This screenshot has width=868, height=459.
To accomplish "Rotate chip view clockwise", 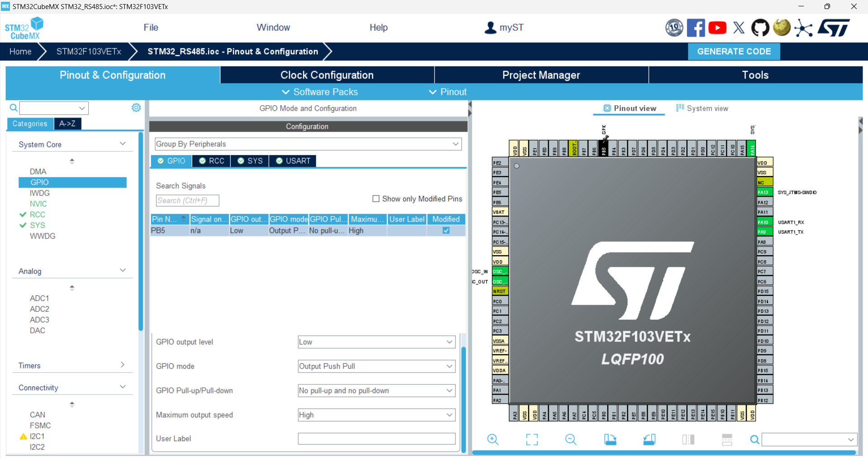I will point(610,439).
